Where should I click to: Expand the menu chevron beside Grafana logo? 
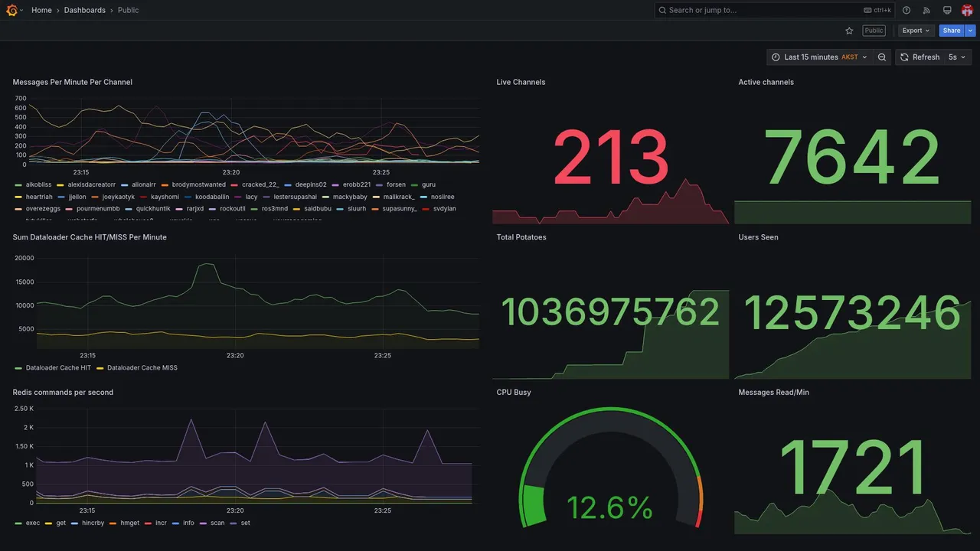pos(21,10)
